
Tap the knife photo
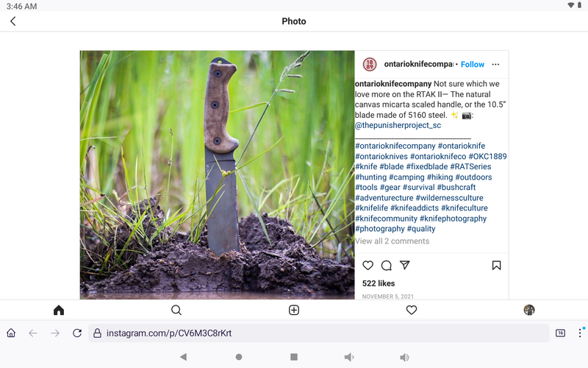click(217, 175)
